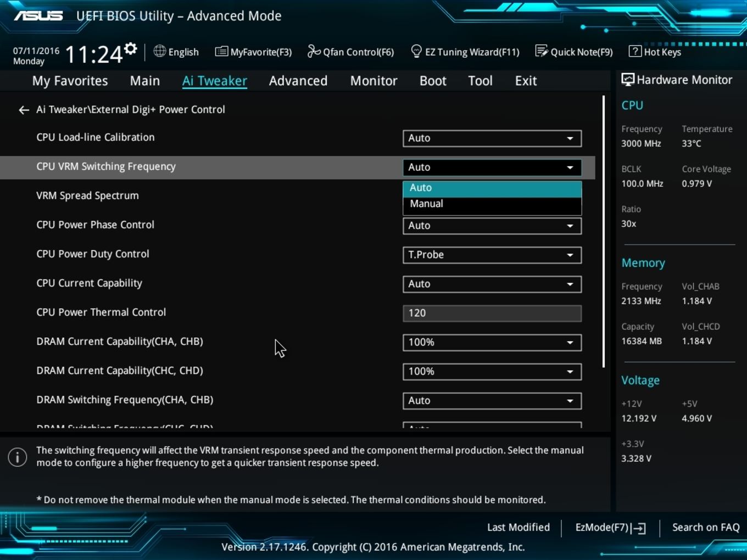The height and width of the screenshot is (560, 747).
Task: Open the Boot tab
Action: 433,81
